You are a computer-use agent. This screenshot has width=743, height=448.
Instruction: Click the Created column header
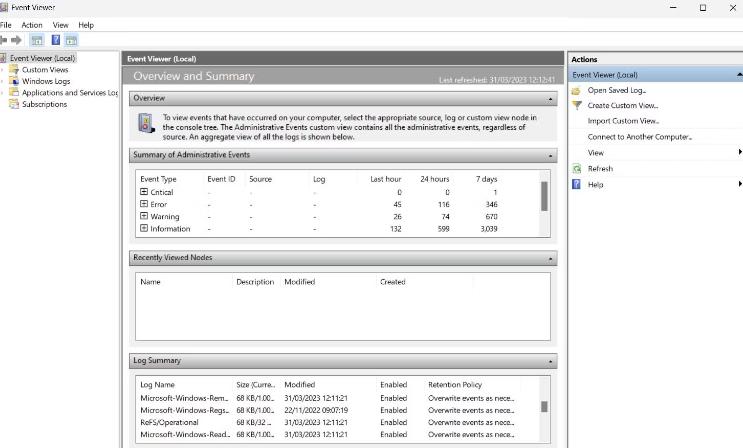392,282
